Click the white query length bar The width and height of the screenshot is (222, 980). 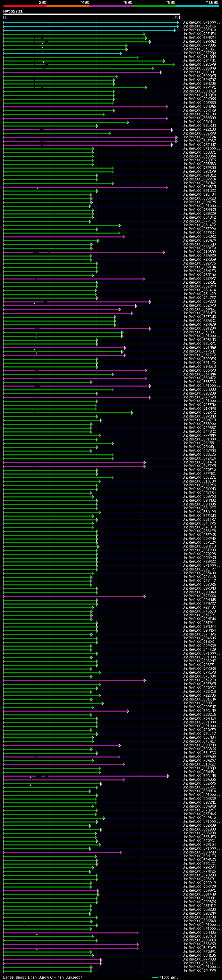click(x=92, y=15)
